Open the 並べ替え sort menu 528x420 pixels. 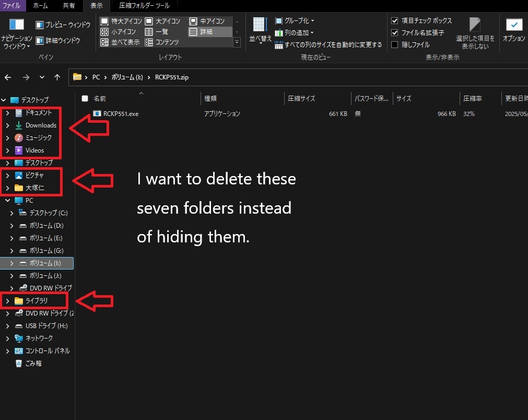click(x=260, y=30)
